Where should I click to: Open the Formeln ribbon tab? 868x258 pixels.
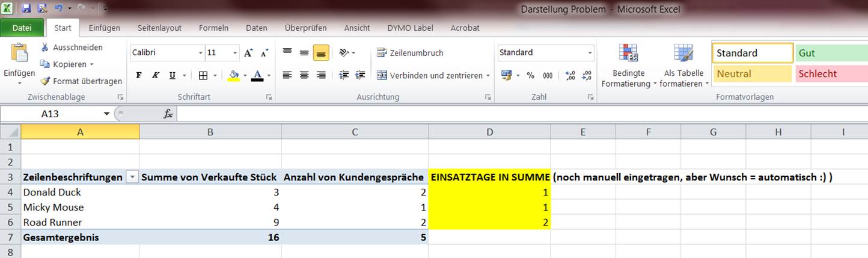(x=213, y=28)
